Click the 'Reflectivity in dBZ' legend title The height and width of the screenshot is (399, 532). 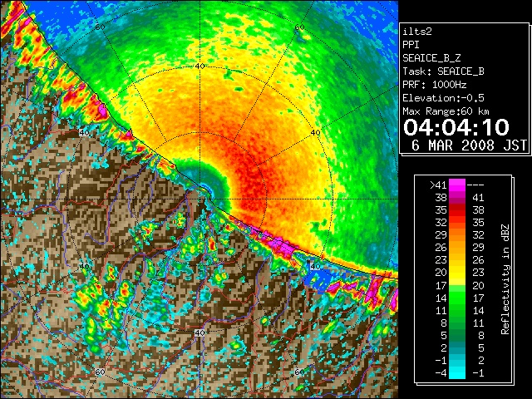click(x=505, y=279)
